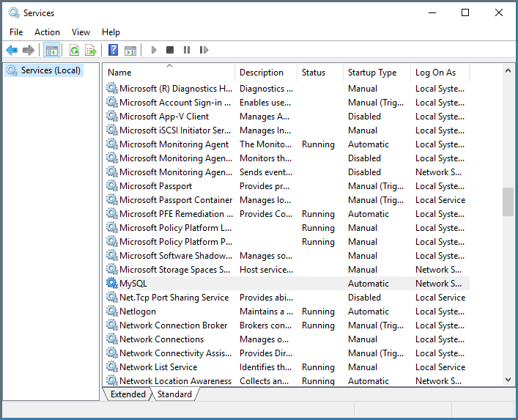Click Disabled startup type of Net.Tcp Port Sharing
Screen dimensions: 518x420
[364, 297]
